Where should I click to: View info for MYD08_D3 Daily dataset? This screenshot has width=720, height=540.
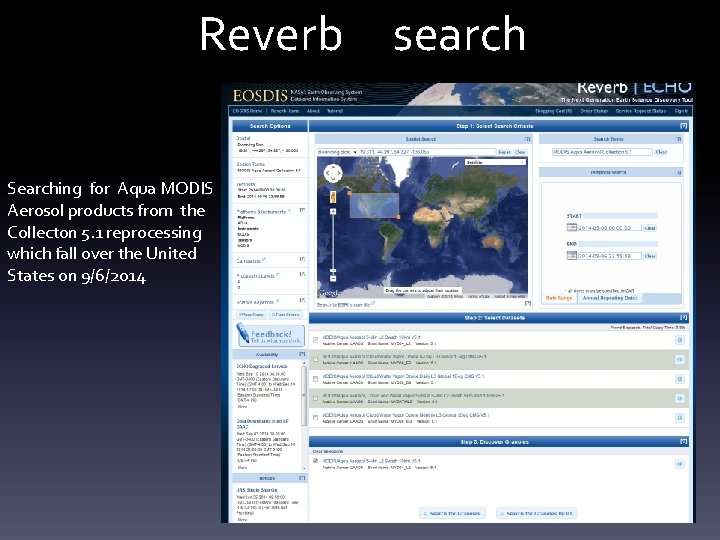680,379
